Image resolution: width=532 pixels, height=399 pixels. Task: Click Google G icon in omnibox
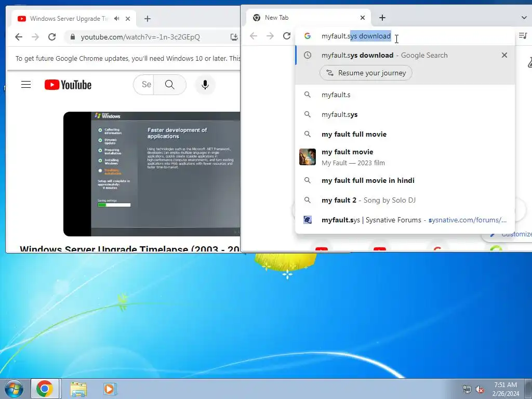point(308,36)
